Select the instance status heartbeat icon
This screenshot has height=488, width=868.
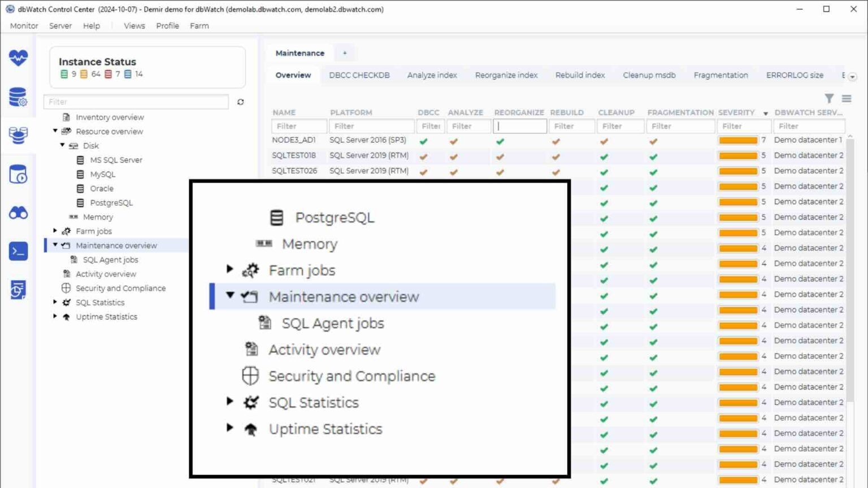coord(18,57)
